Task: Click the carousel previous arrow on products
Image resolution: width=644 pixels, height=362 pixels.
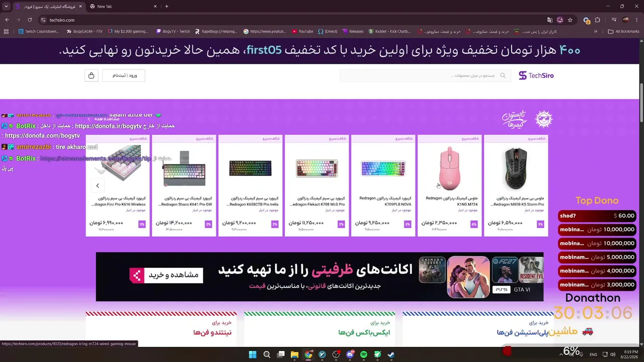Action: click(98, 186)
